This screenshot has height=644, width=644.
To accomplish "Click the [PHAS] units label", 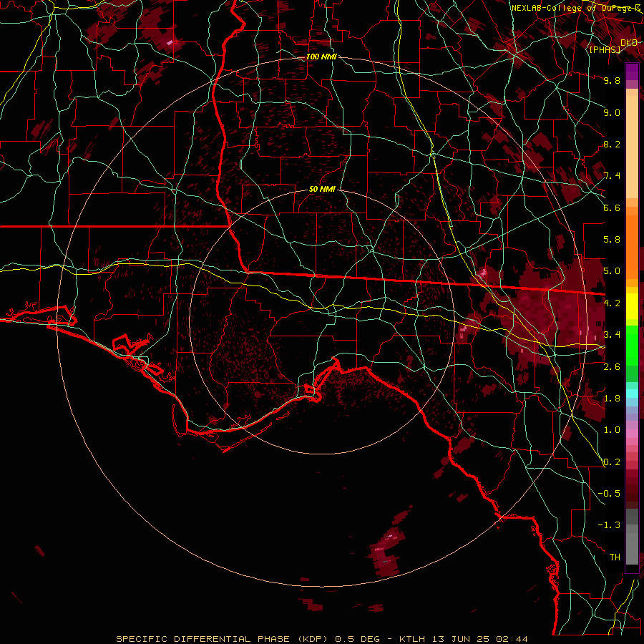I will tap(605, 49).
